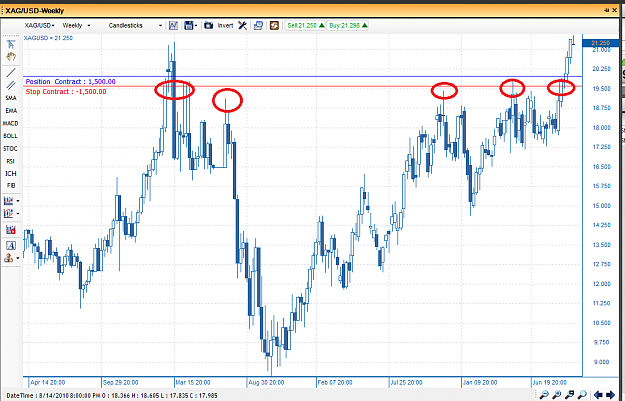Add the RSI indicator

coord(11,161)
